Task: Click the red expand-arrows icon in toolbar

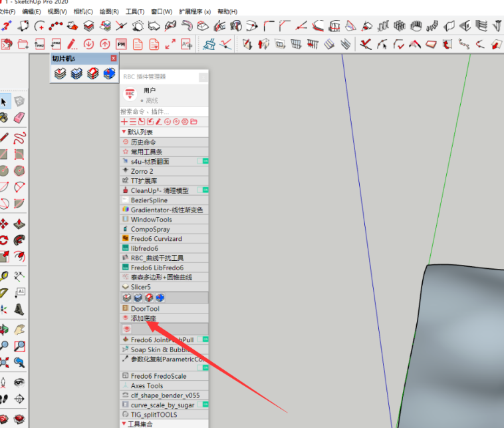Action: pyautogui.click(x=170, y=44)
